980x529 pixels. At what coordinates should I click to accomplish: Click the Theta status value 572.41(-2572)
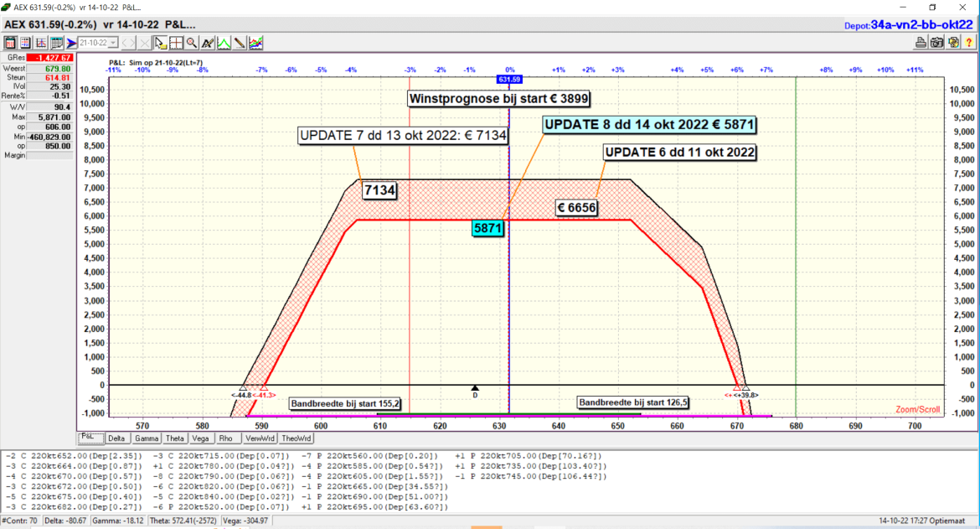click(183, 521)
